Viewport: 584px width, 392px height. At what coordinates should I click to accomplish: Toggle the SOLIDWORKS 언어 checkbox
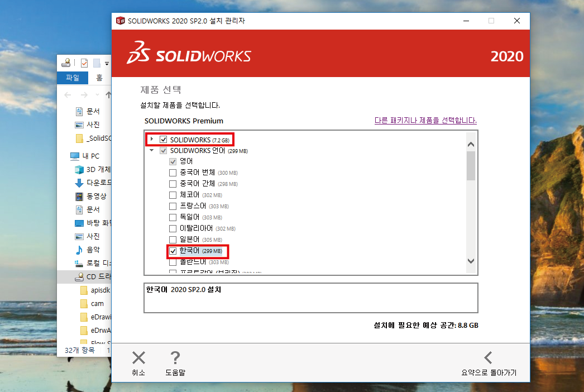pos(163,151)
